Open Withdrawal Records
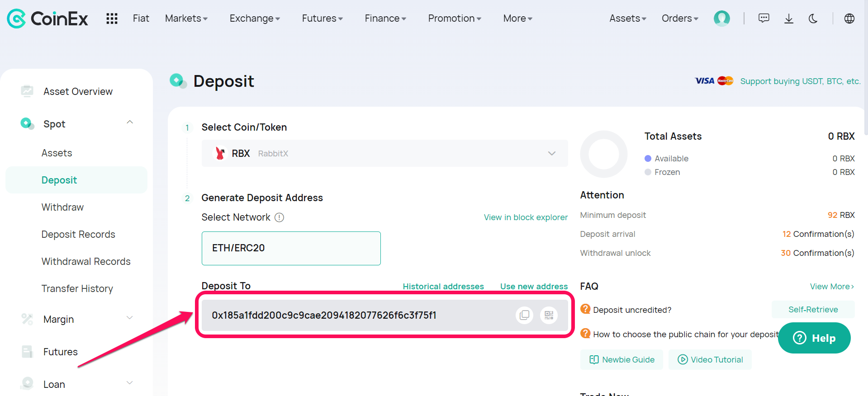 pyautogui.click(x=86, y=261)
